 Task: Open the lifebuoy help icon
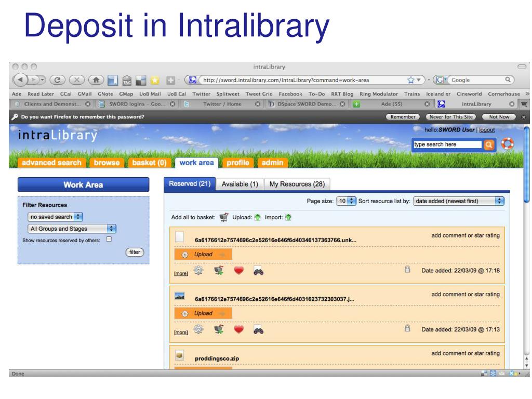507,144
